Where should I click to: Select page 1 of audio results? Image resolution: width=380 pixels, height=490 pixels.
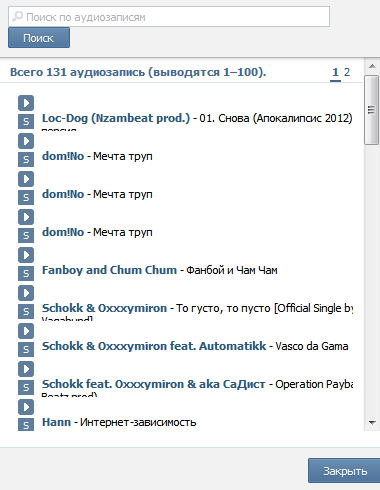pos(335,72)
